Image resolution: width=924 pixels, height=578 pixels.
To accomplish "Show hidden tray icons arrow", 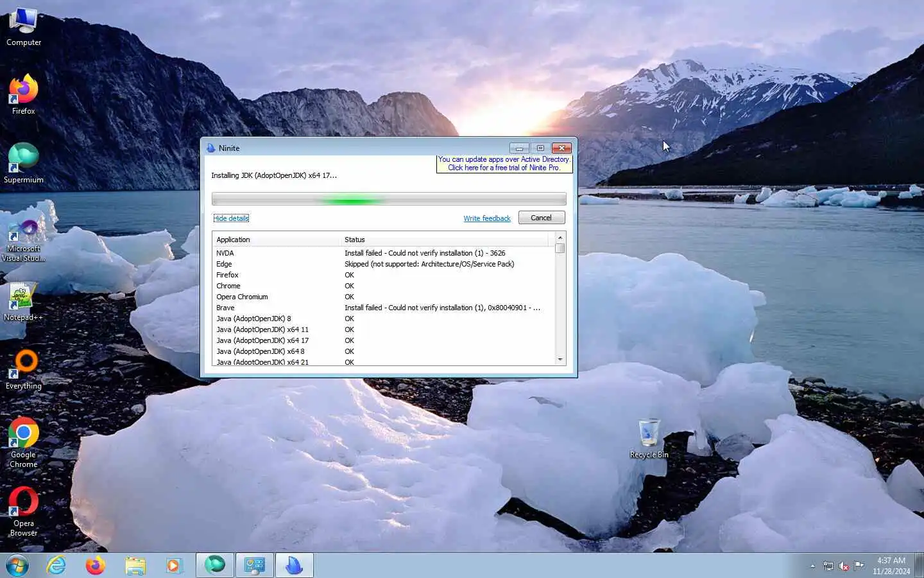I will [x=812, y=566].
